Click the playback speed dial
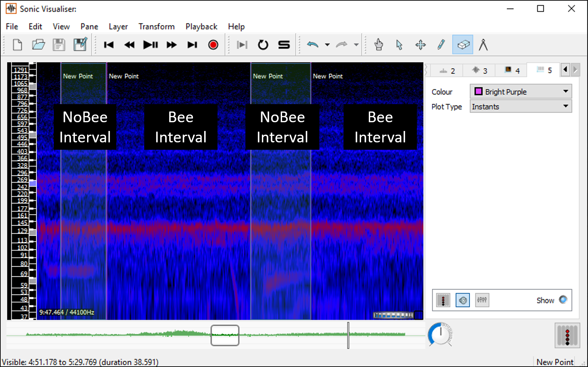588x367 pixels. 440,334
